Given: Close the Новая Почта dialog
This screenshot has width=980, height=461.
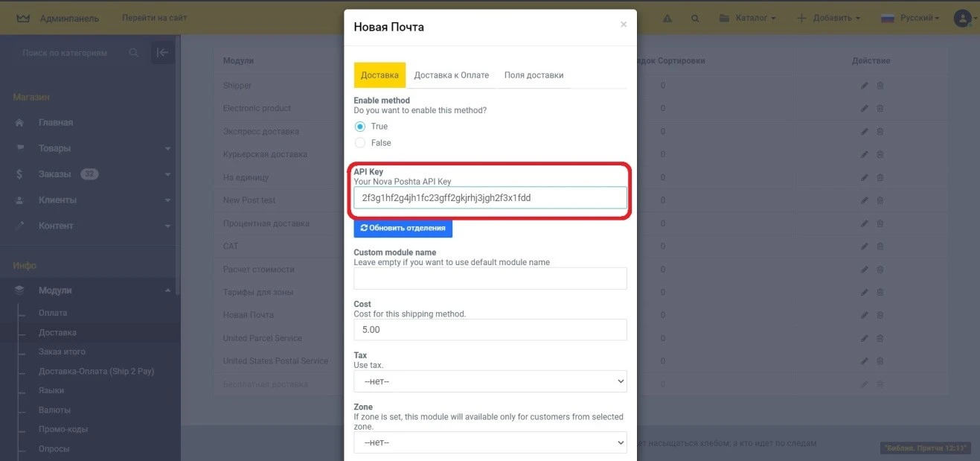Looking at the screenshot, I should point(624,25).
